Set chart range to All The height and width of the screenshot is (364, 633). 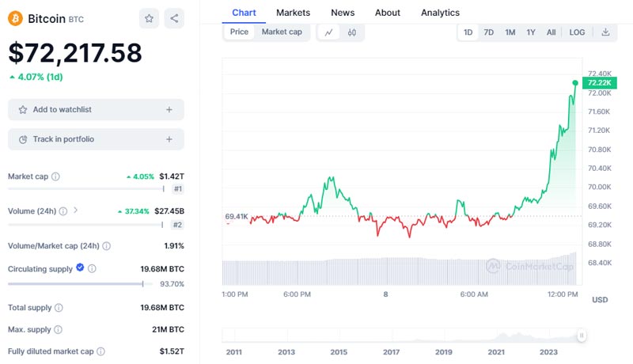(551, 32)
